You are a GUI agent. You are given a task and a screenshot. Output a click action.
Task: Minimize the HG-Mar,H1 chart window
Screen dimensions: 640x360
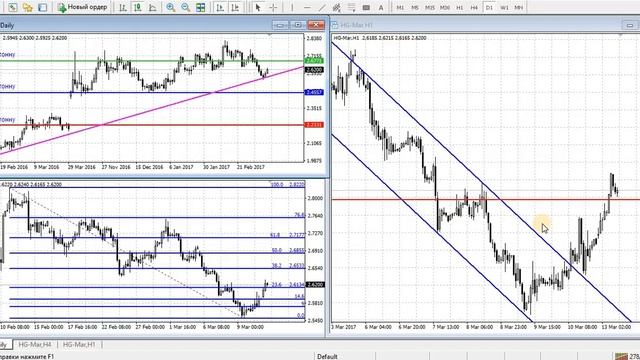pos(630,25)
